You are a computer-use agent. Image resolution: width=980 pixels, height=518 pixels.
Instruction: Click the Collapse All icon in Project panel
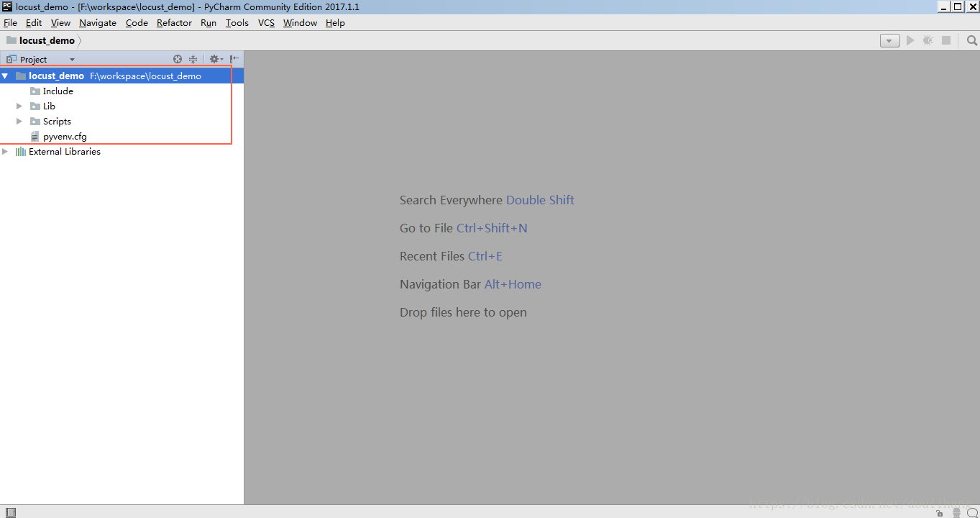coord(193,59)
